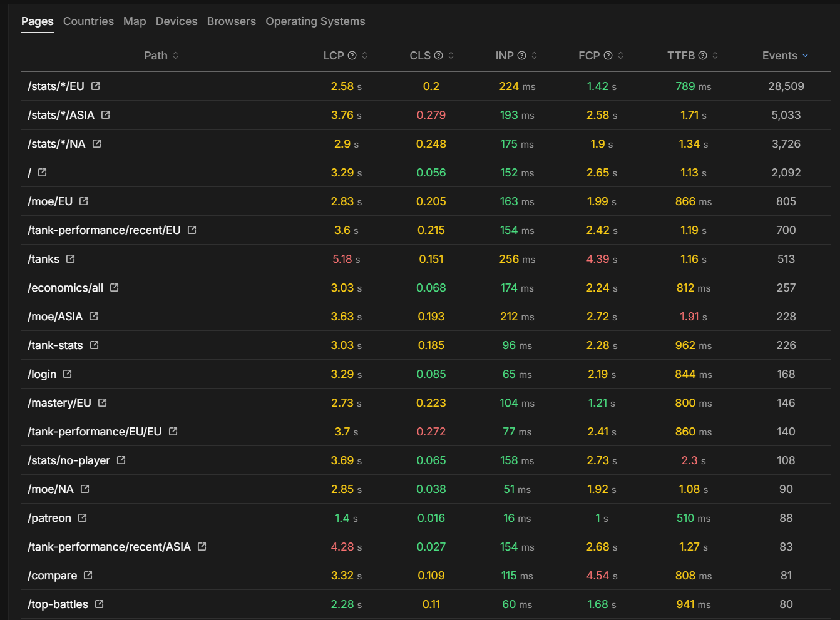This screenshot has height=620, width=840.
Task: Switch to the Countries tab
Action: pos(88,21)
